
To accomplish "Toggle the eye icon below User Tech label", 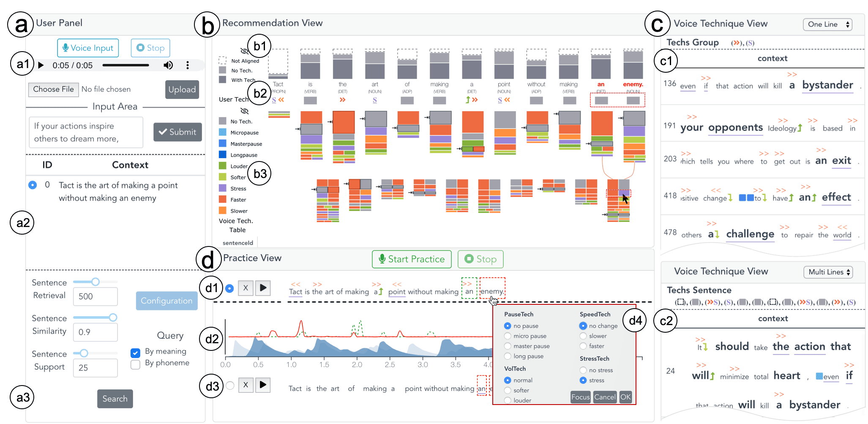I will [x=244, y=111].
